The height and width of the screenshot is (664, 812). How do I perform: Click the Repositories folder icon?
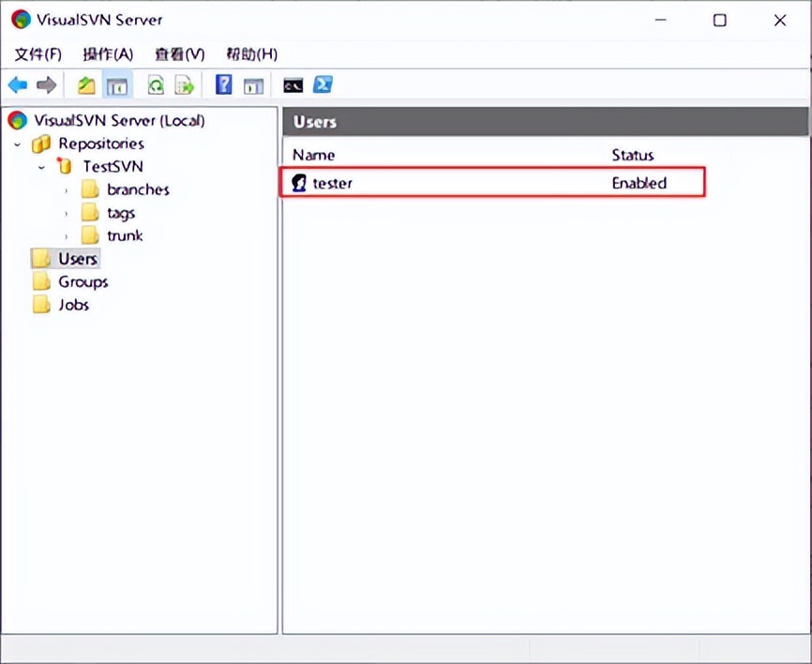pyautogui.click(x=41, y=143)
